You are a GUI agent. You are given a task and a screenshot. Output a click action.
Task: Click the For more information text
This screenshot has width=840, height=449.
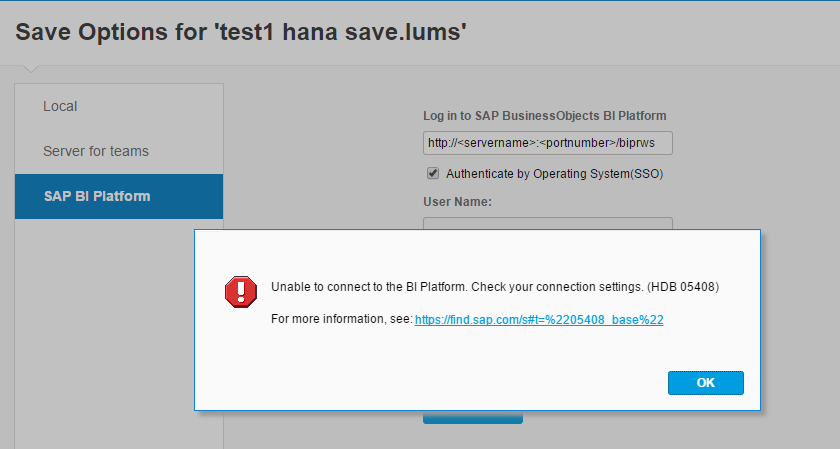[x=342, y=319]
